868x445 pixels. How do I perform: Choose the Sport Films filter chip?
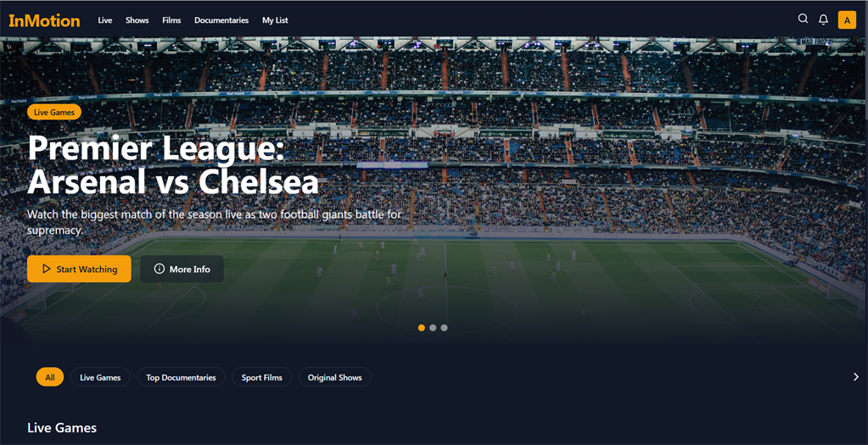[x=262, y=377]
